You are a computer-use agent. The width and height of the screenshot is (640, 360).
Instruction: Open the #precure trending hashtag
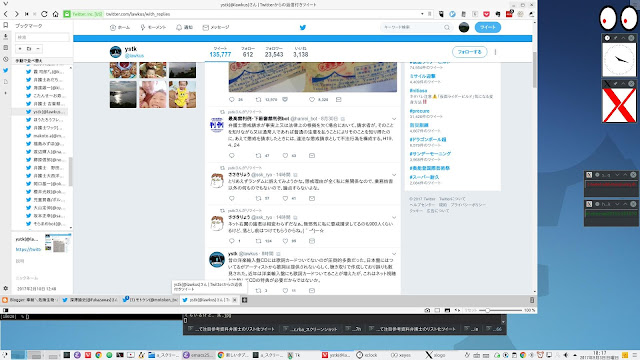pyautogui.click(x=420, y=111)
